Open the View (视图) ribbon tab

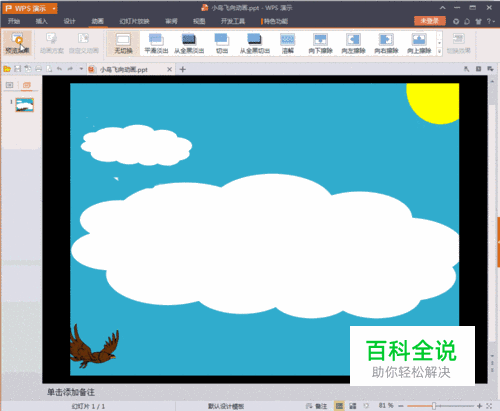199,21
